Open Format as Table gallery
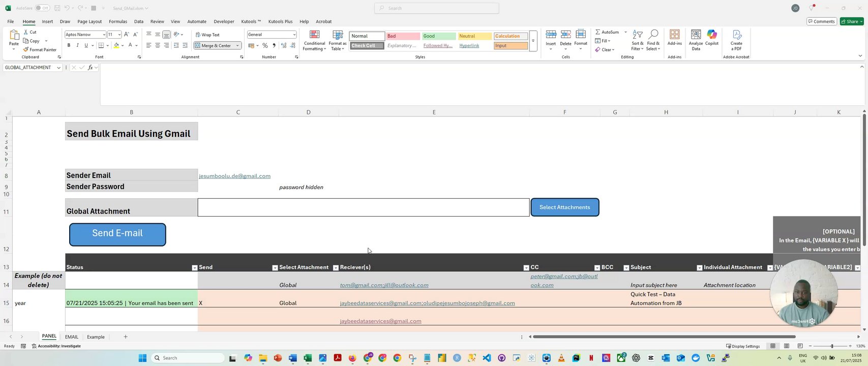The image size is (868, 366). (338, 40)
